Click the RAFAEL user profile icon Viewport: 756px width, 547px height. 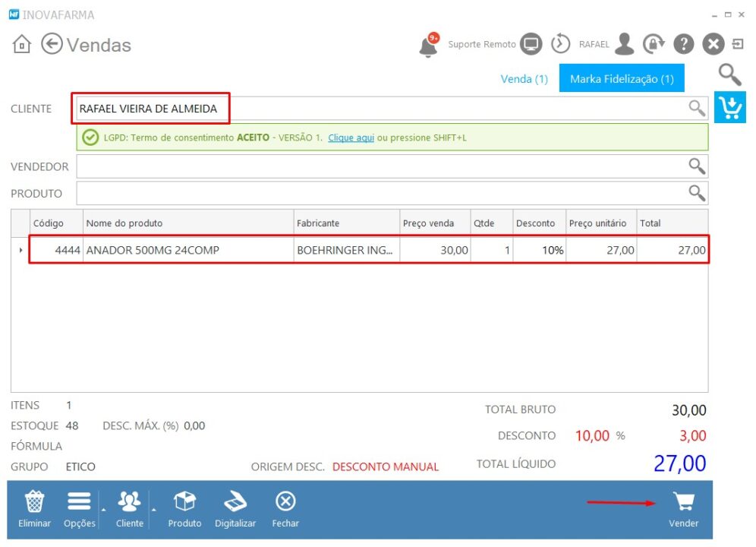(624, 43)
